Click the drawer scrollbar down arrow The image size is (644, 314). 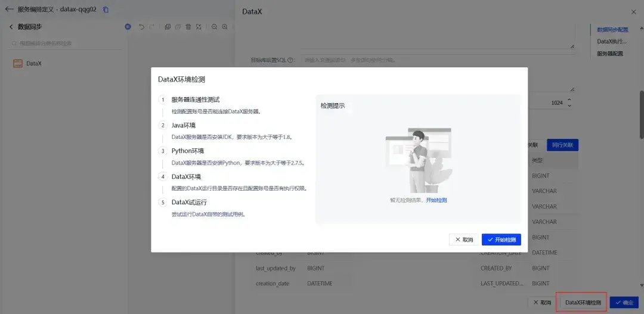click(x=642, y=285)
